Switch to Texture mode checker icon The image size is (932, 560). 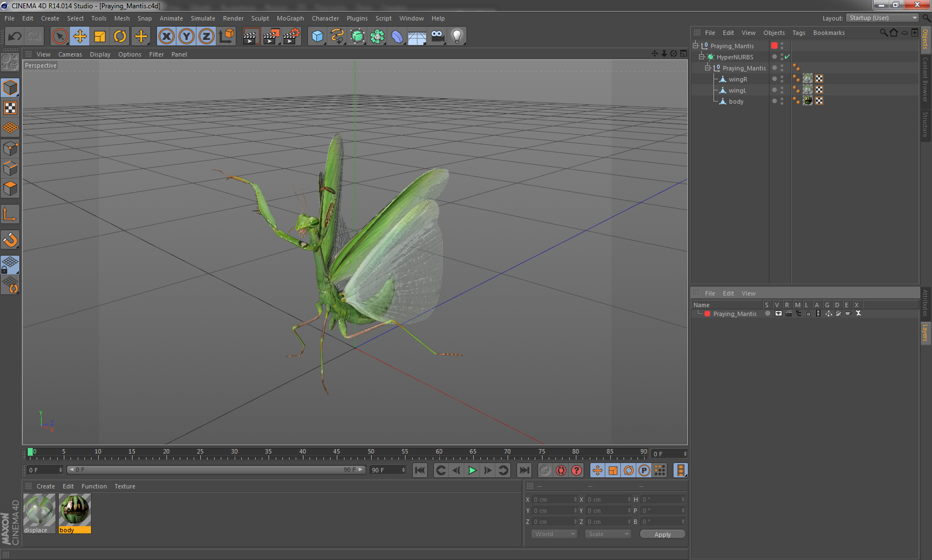pyautogui.click(x=11, y=108)
